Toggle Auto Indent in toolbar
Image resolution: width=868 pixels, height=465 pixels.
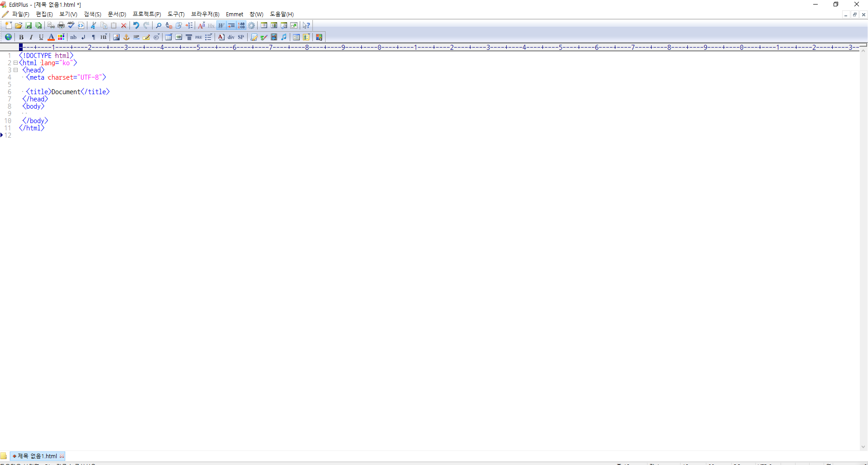pyautogui.click(x=231, y=25)
